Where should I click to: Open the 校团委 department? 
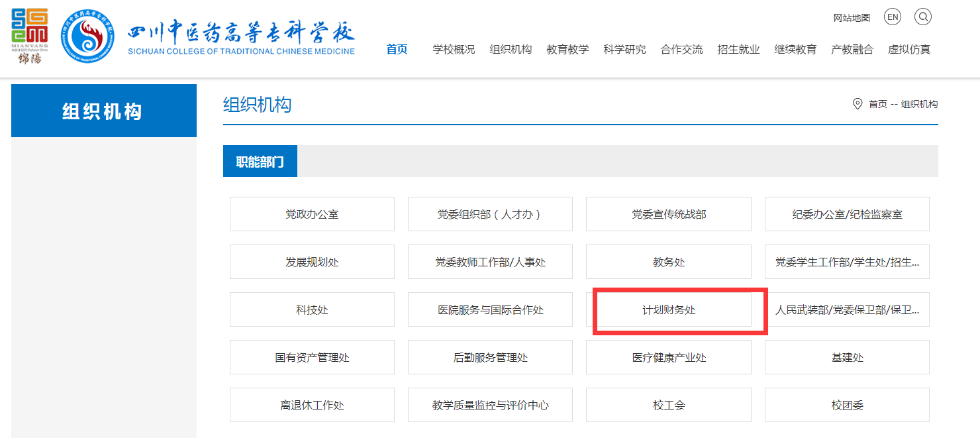[847, 406]
